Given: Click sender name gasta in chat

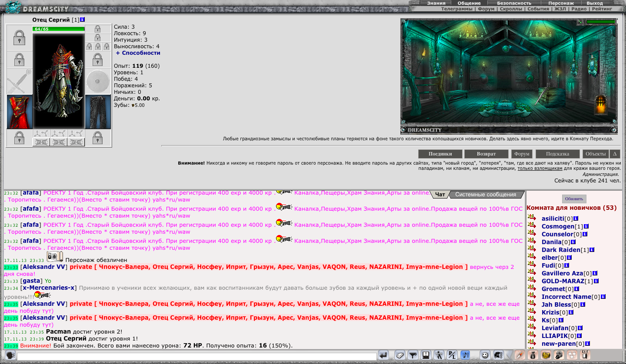Looking at the screenshot, I should 30,281.
